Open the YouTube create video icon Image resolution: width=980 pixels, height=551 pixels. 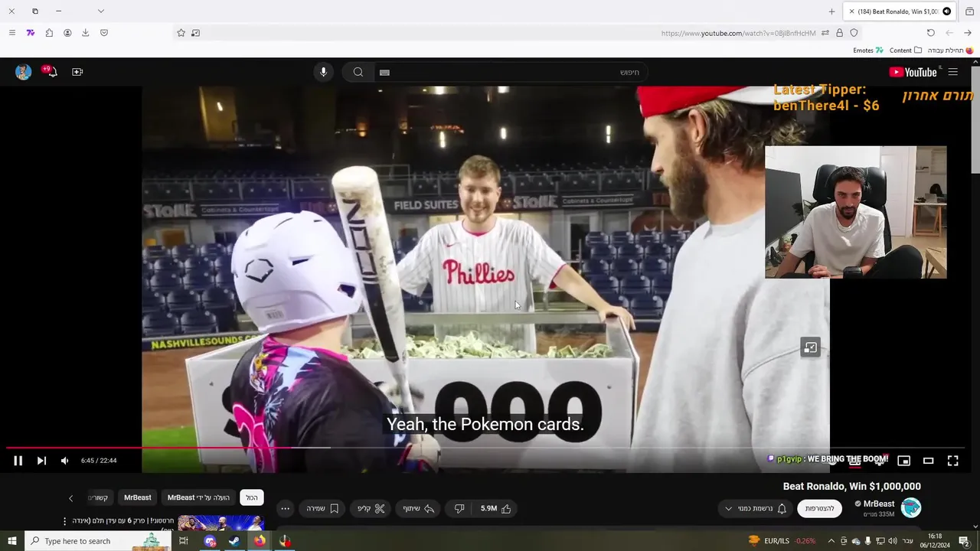(77, 72)
